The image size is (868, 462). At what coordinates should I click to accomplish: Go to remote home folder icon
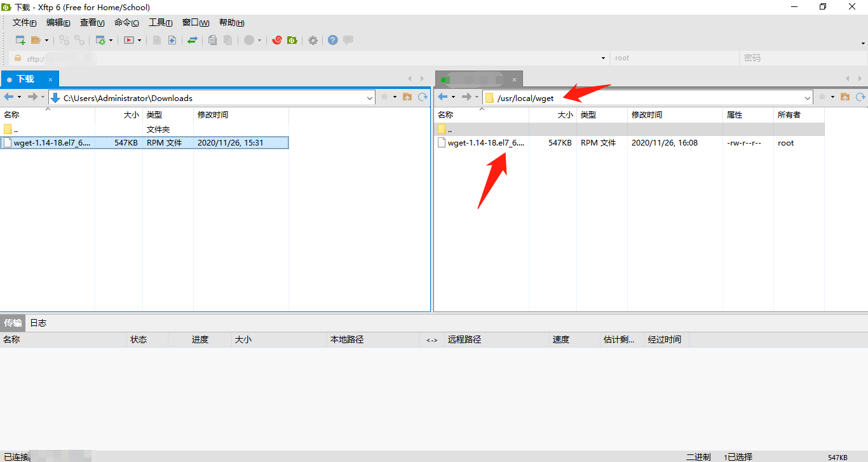pos(845,97)
